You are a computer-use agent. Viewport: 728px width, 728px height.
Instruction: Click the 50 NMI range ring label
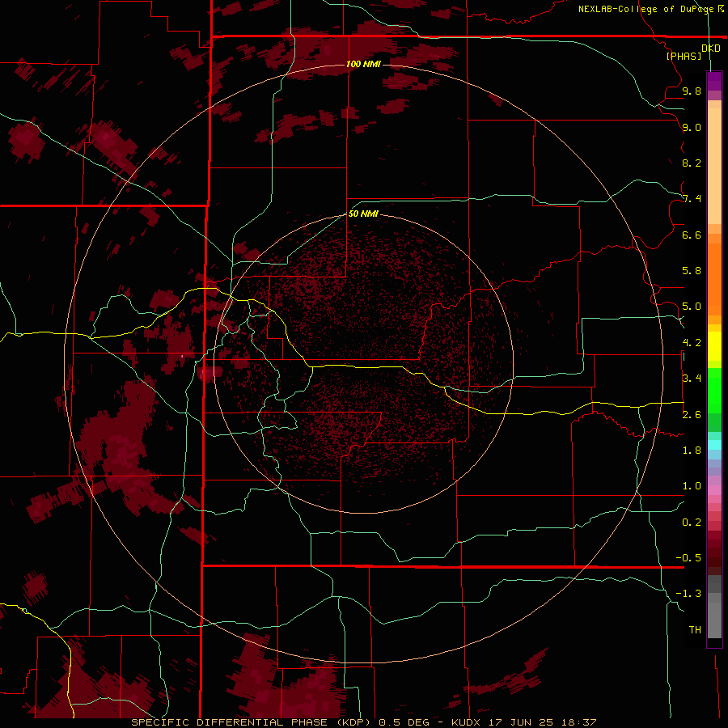click(x=363, y=214)
